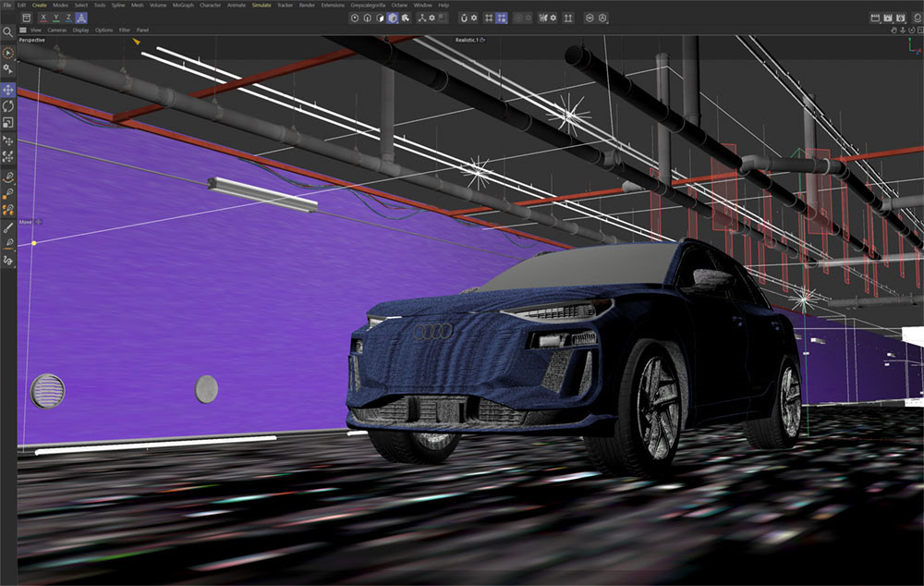Click the maximize viewport toggle icon
This screenshot has width=924, height=586.
tap(920, 31)
